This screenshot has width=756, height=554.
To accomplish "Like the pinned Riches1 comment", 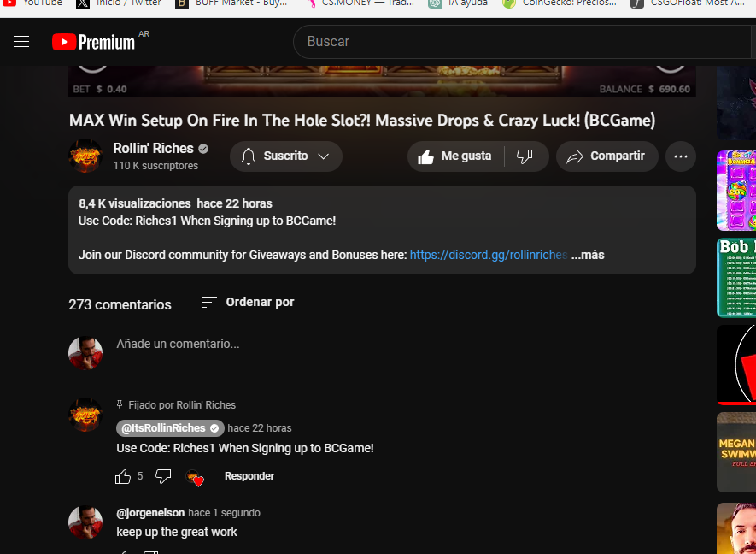I will point(123,476).
